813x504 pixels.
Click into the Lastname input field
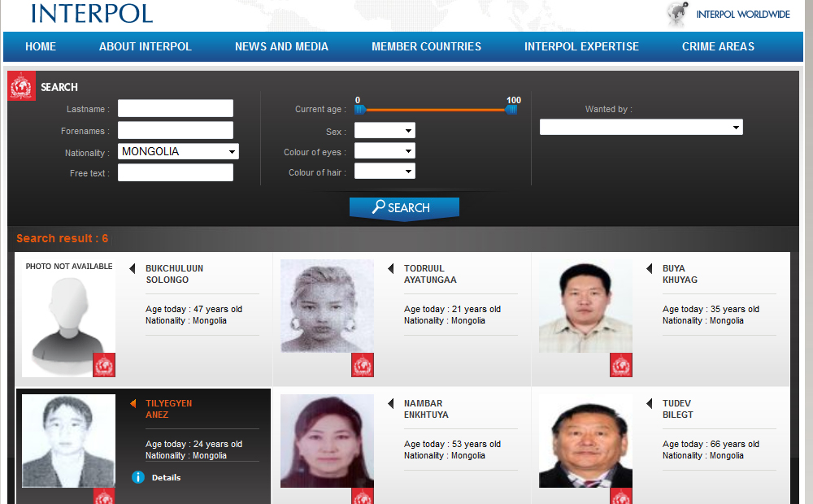pyautogui.click(x=176, y=109)
